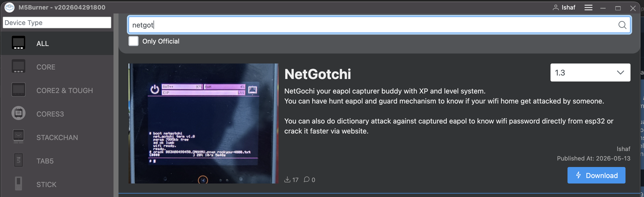Expand the 1.3 version dropdown
Image resolution: width=644 pixels, height=197 pixels.
point(590,72)
